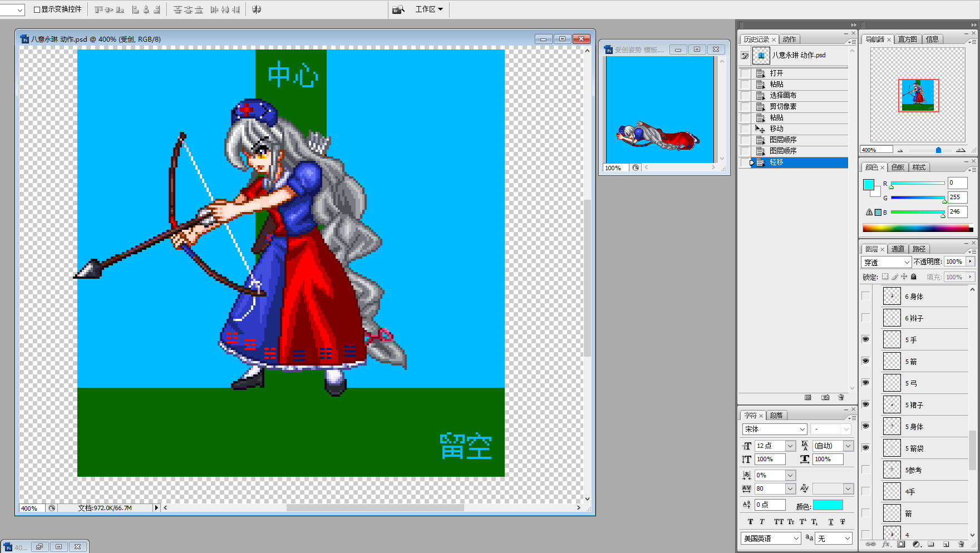
Task: Open the 美国英语 language dropdown
Action: tap(771, 538)
